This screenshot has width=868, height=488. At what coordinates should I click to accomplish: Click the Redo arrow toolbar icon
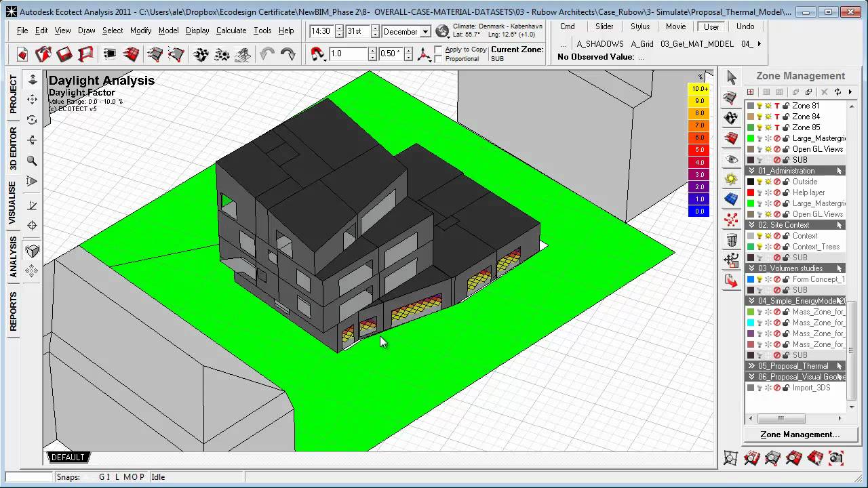click(x=288, y=54)
